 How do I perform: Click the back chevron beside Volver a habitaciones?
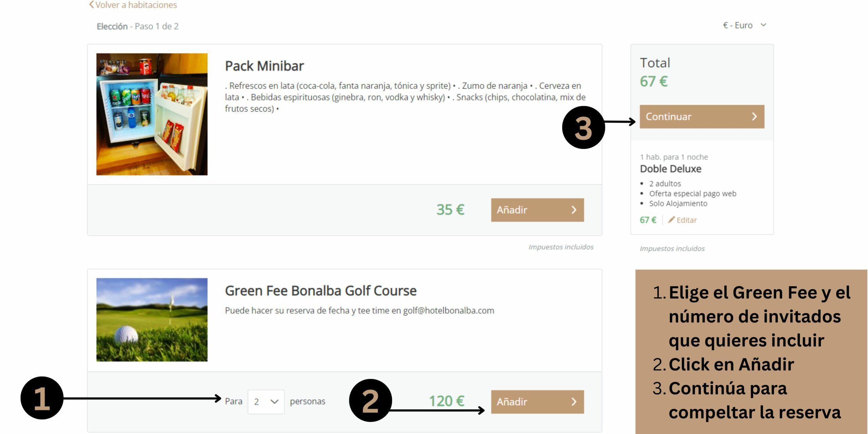tap(91, 5)
